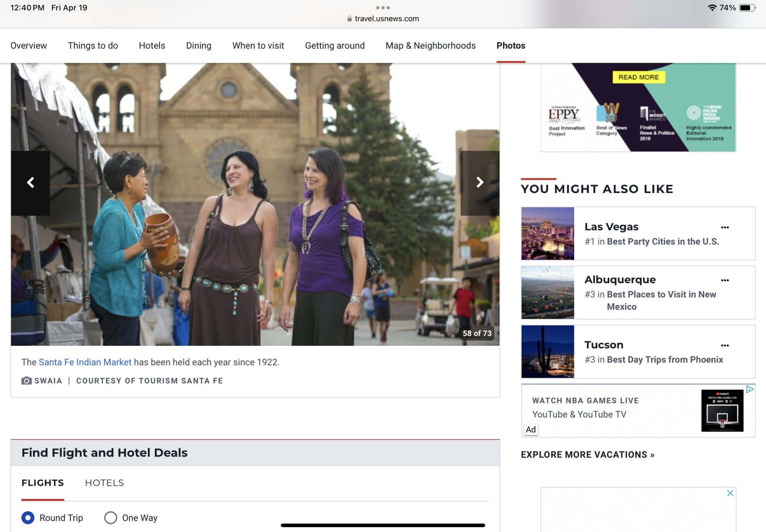Open the more options dots for Tucson

click(x=725, y=345)
